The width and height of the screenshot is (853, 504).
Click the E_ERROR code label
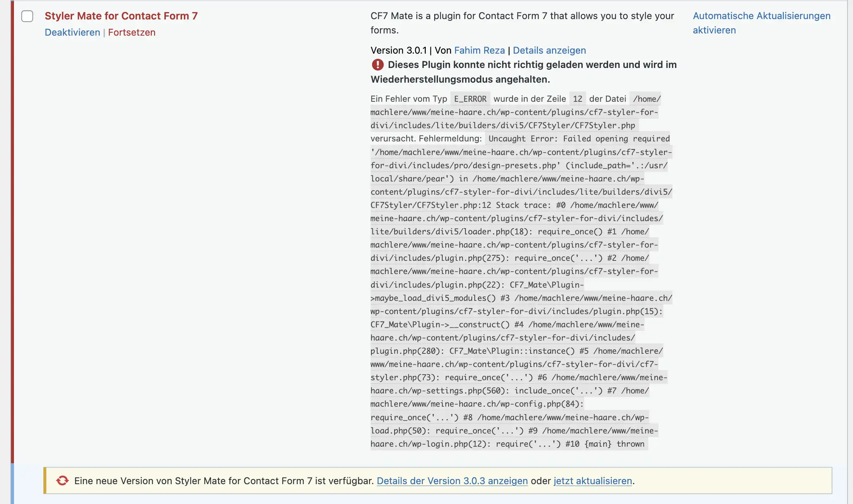click(x=470, y=99)
